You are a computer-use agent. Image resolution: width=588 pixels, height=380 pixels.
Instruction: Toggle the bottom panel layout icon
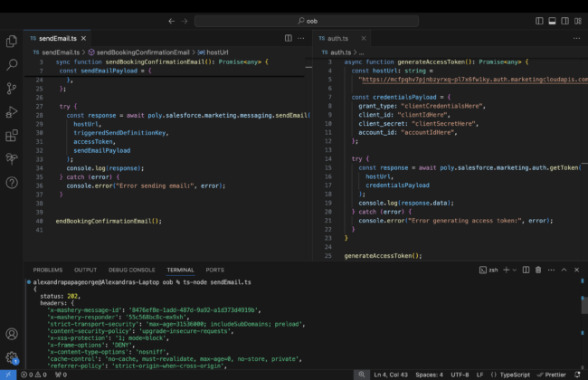point(552,21)
